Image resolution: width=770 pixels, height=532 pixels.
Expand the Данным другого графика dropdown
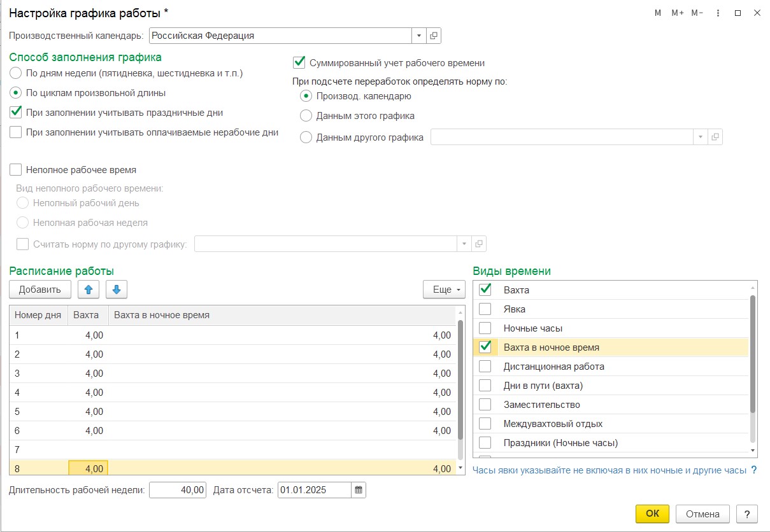[700, 137]
